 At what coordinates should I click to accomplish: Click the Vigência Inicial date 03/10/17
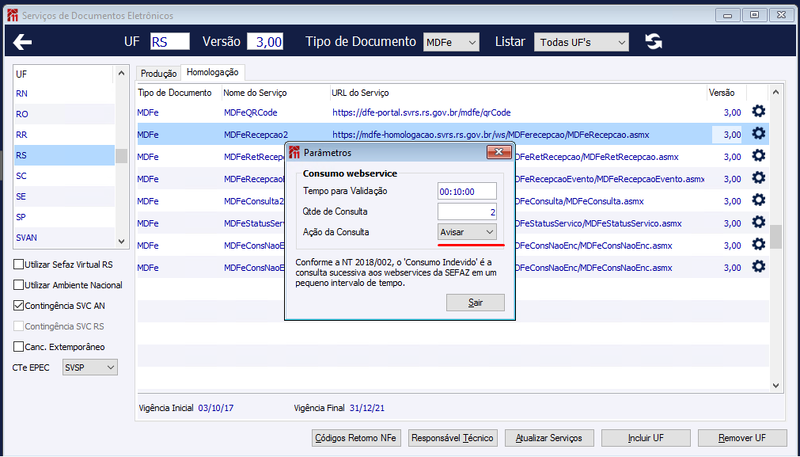point(216,408)
